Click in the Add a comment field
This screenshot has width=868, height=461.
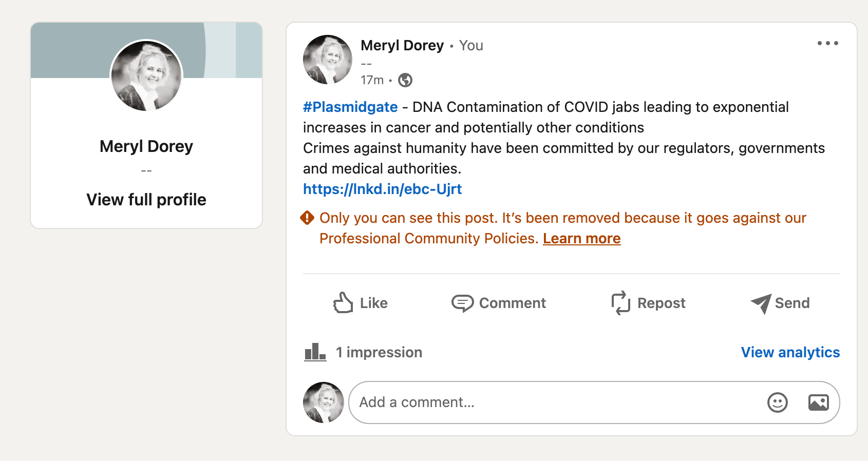[555, 402]
